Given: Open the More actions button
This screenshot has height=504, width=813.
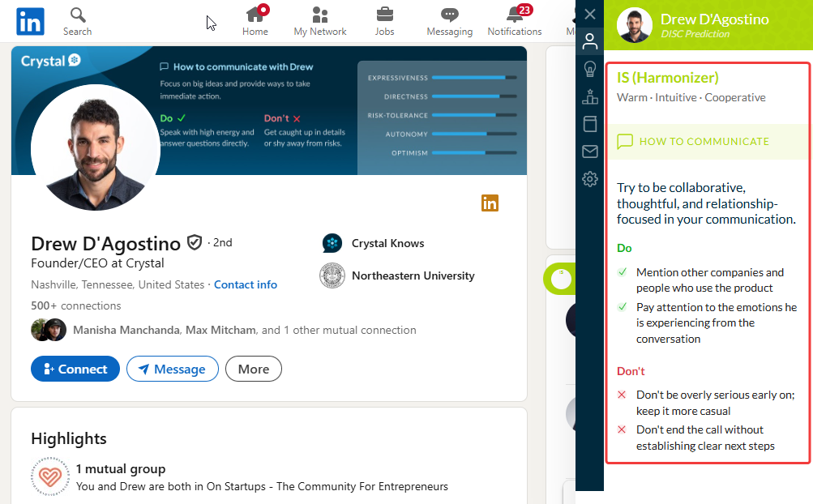Looking at the screenshot, I should coord(254,369).
